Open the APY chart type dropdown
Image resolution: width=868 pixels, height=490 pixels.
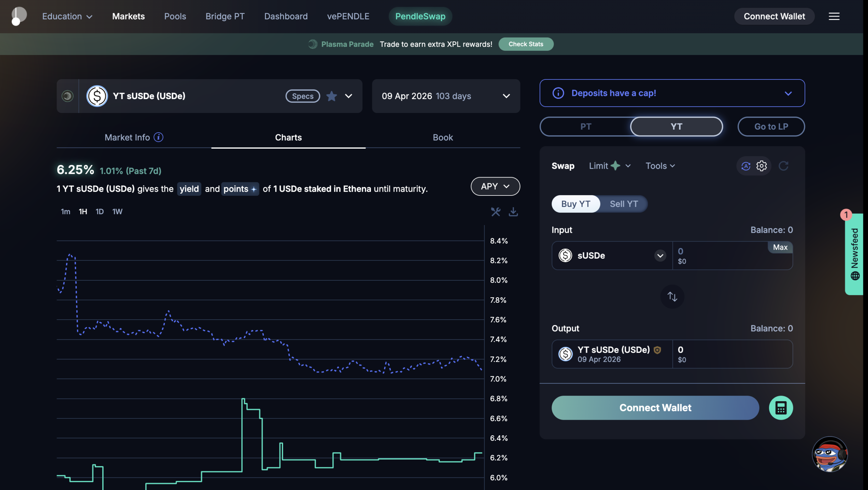coord(495,186)
